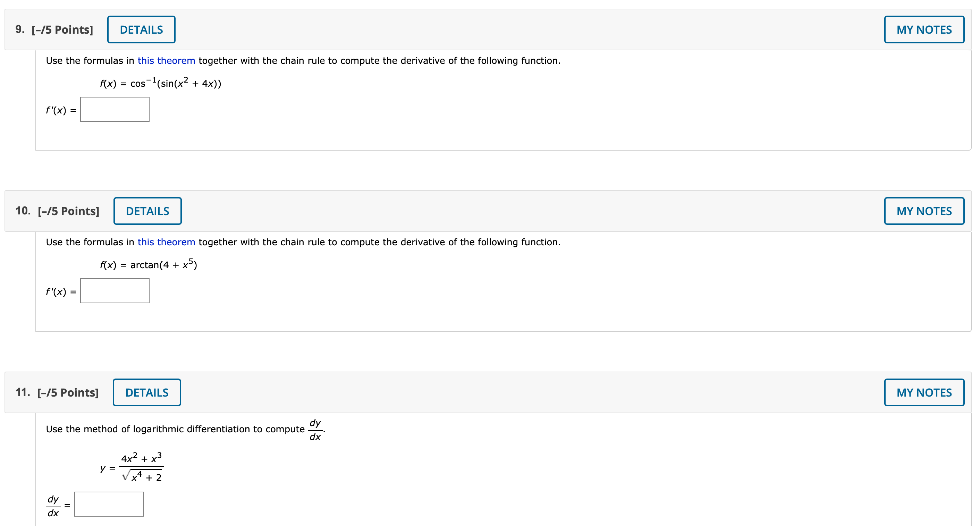Screen dimensions: 980x526
Task: Click the f'(x) answer box in question 9
Action: (115, 109)
